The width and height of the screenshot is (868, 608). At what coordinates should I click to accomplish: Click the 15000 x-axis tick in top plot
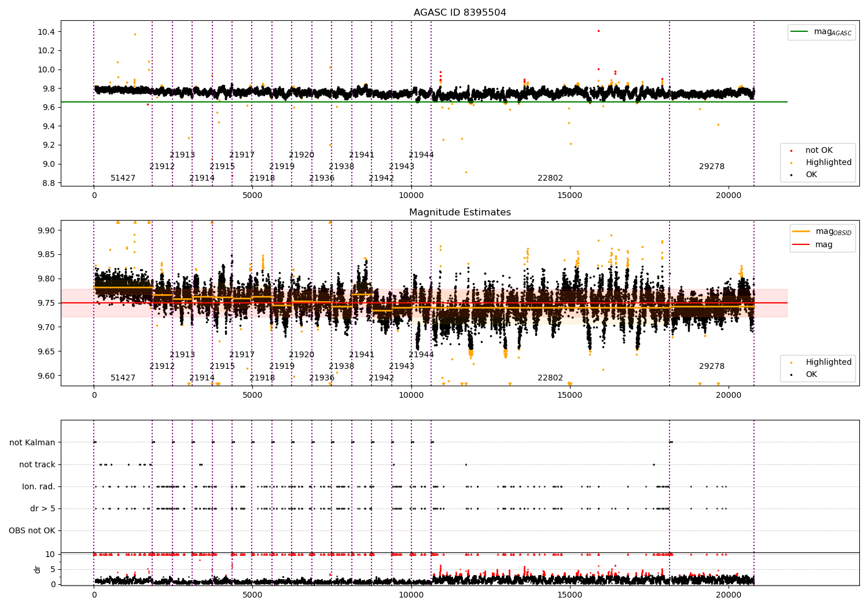click(x=569, y=195)
